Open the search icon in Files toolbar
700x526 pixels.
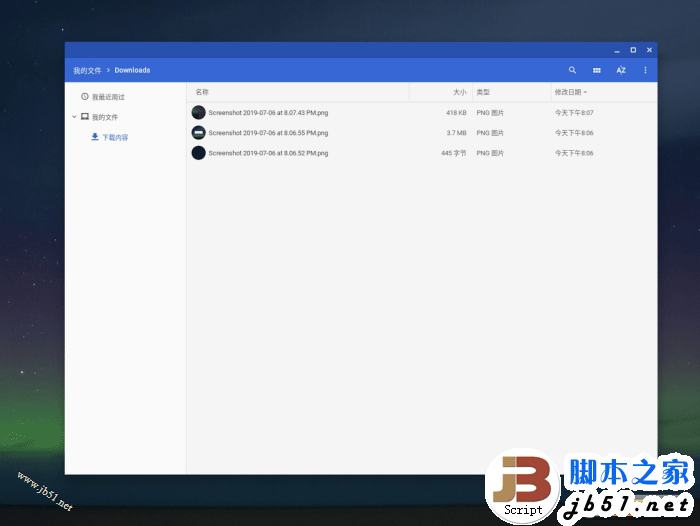[572, 70]
